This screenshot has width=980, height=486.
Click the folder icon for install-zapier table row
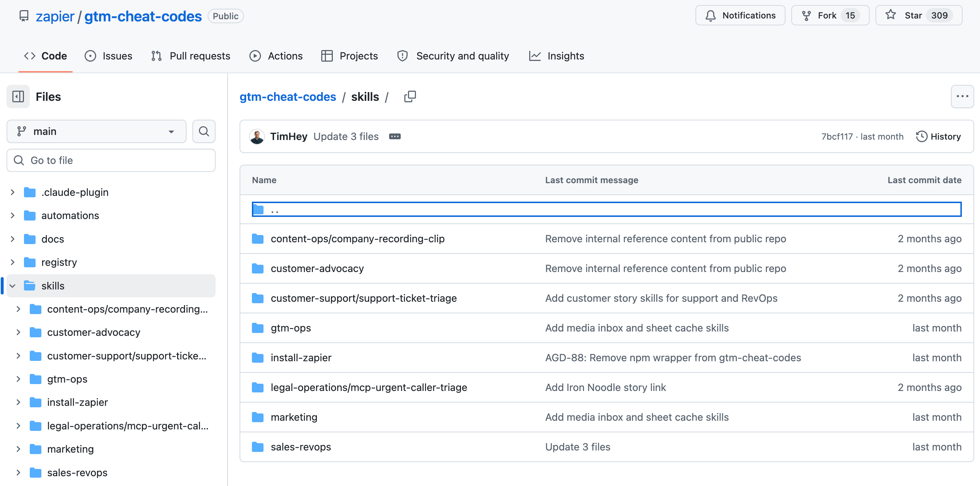[x=258, y=358]
